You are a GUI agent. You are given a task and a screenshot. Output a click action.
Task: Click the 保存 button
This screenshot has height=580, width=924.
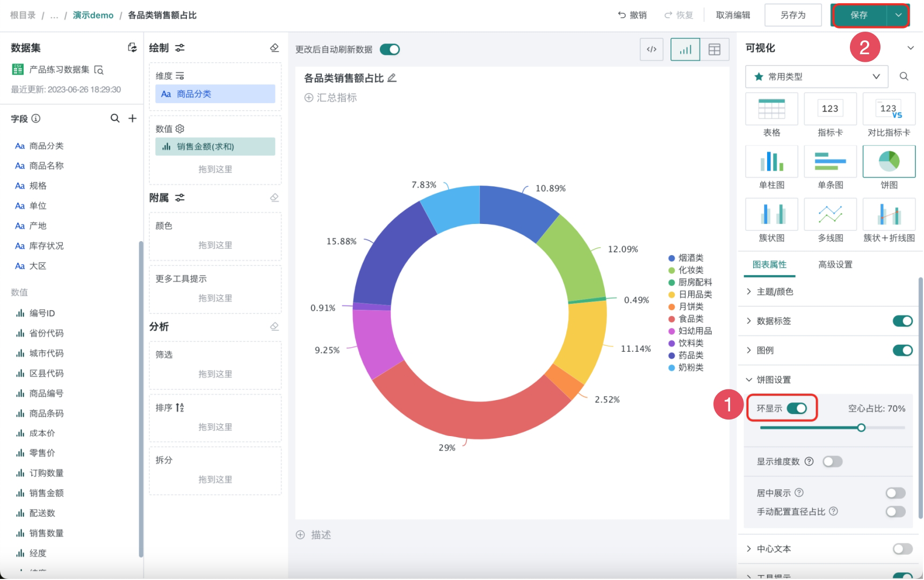(859, 15)
